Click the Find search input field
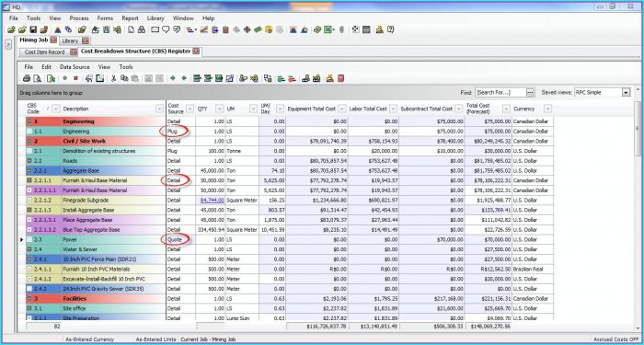The height and width of the screenshot is (345, 644). pyautogui.click(x=501, y=93)
